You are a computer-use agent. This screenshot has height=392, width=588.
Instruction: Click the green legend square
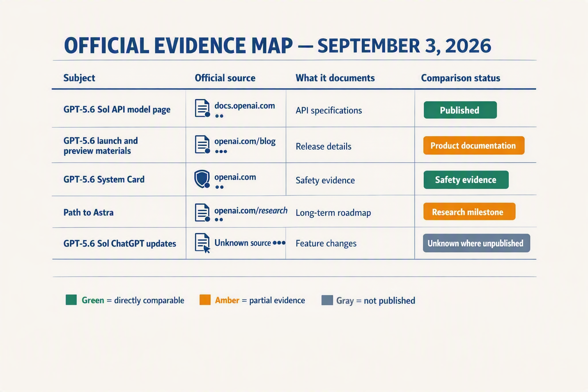pyautogui.click(x=71, y=300)
